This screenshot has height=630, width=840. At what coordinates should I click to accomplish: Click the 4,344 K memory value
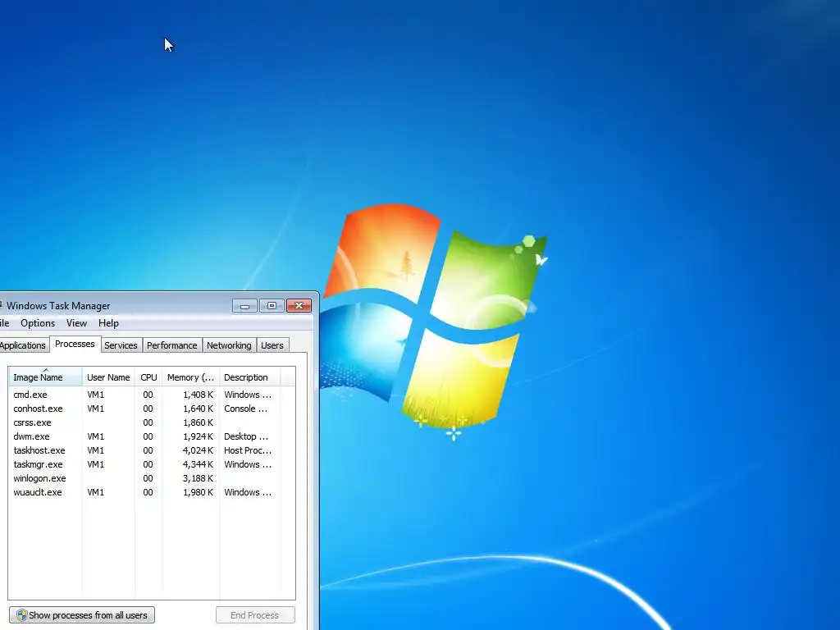(x=198, y=464)
